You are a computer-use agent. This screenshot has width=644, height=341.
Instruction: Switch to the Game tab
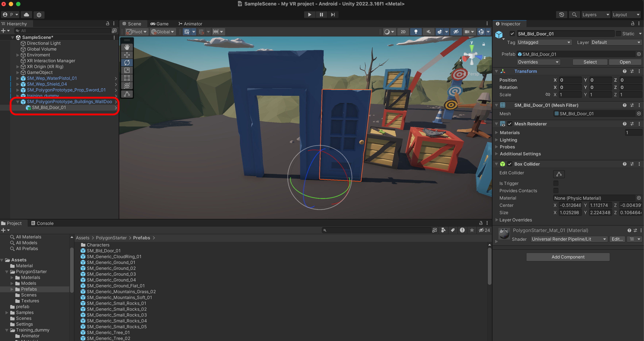point(159,24)
